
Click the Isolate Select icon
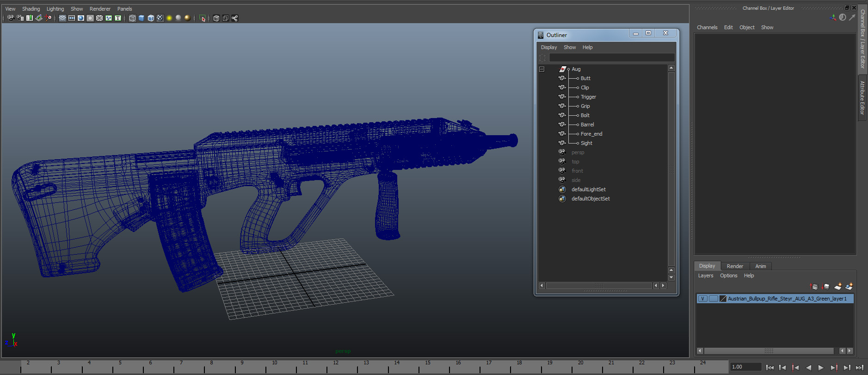(202, 18)
